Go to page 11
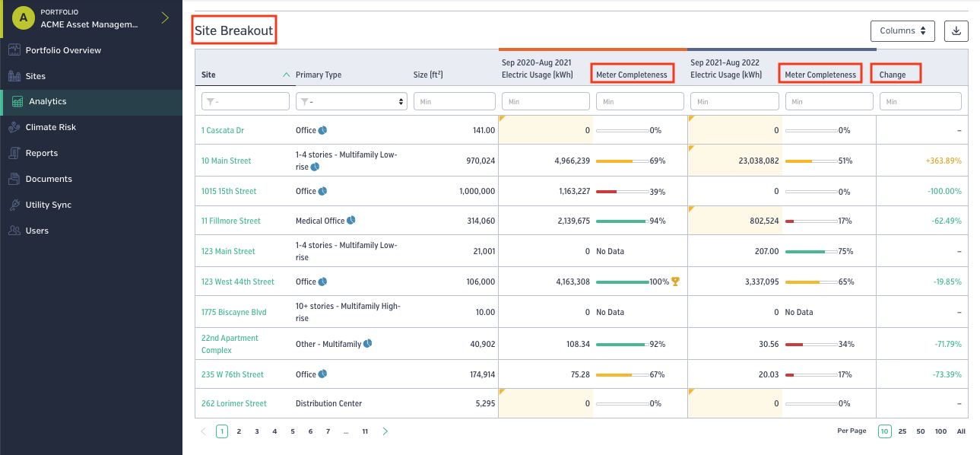Viewport: 980px width, 455px height. tap(365, 431)
